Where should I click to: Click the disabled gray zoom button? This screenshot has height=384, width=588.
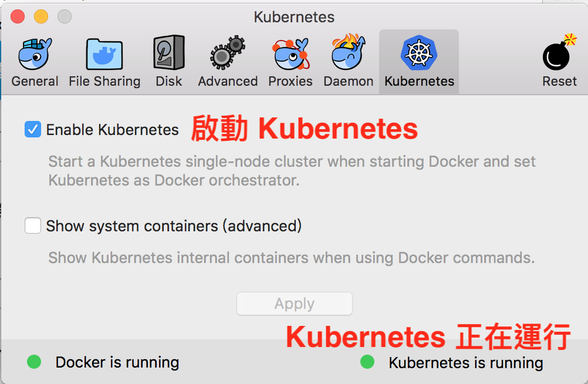click(x=65, y=16)
